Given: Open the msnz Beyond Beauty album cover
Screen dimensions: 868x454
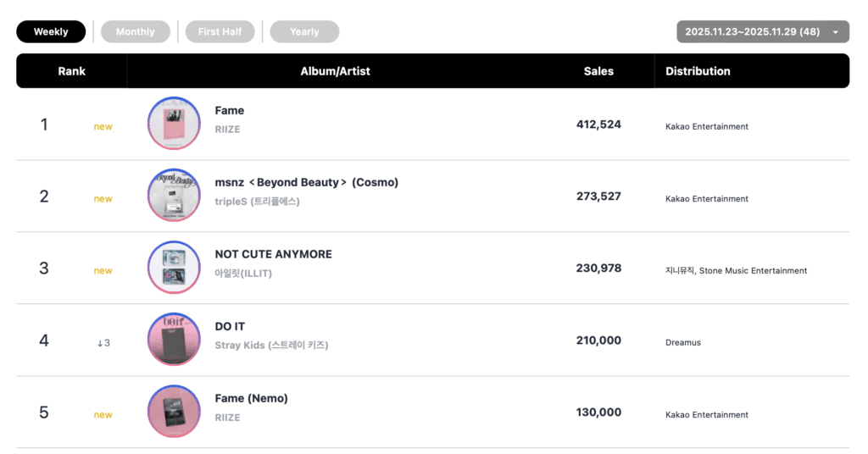Looking at the screenshot, I should pyautogui.click(x=174, y=197).
